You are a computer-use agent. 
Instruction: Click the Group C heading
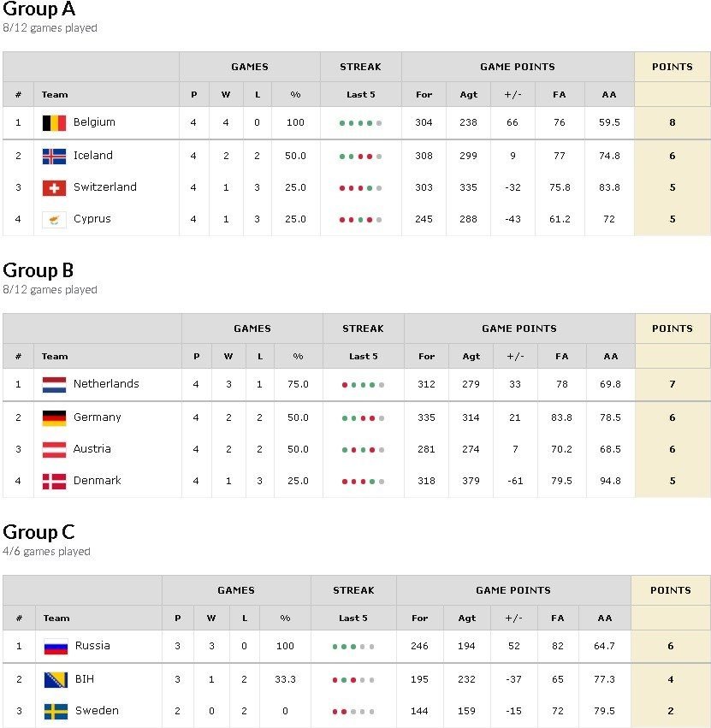point(39,534)
